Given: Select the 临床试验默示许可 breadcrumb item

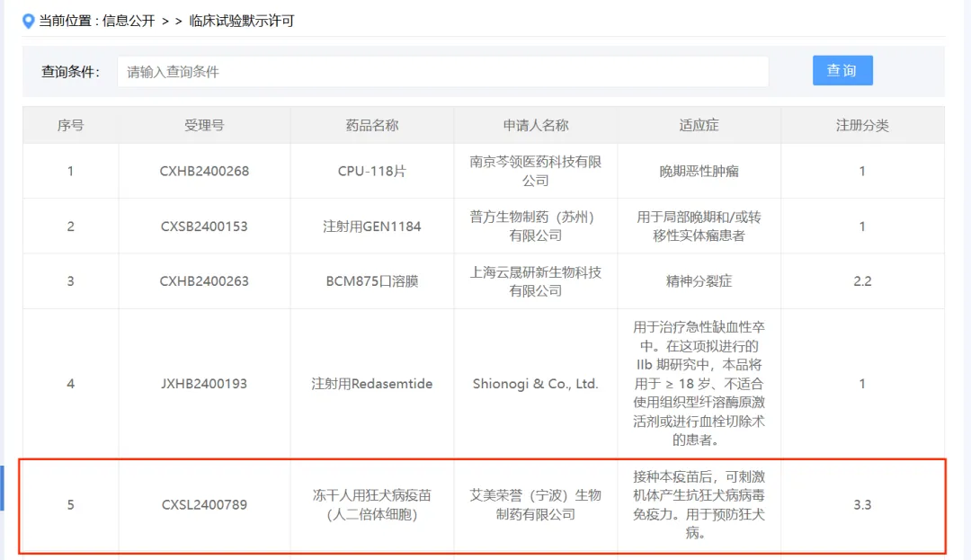Looking at the screenshot, I should click(242, 20).
